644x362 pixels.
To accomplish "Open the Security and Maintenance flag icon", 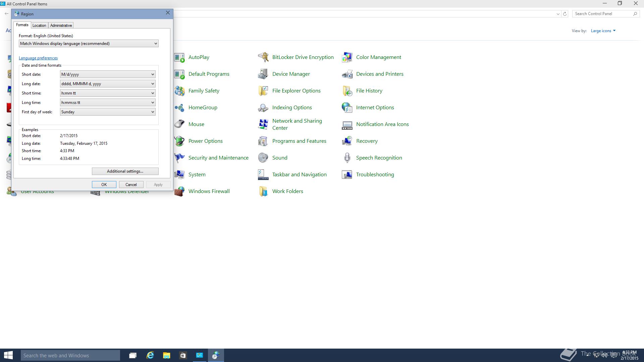I will coord(179,158).
